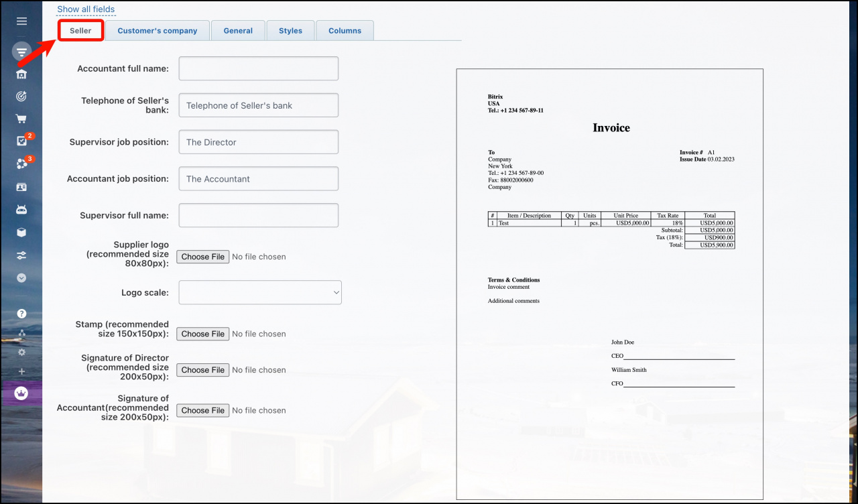Screen dimensions: 858x504
Task: Switch to the General tab
Action: tap(238, 31)
